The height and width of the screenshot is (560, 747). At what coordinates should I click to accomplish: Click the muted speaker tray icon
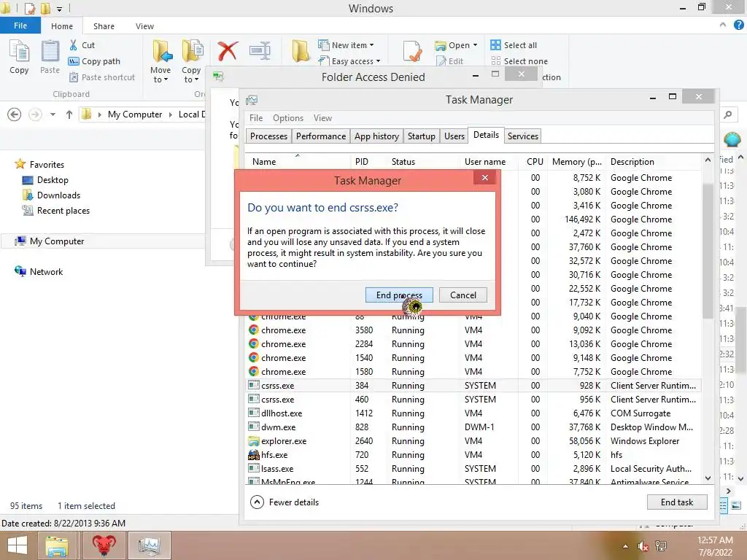pos(643,546)
